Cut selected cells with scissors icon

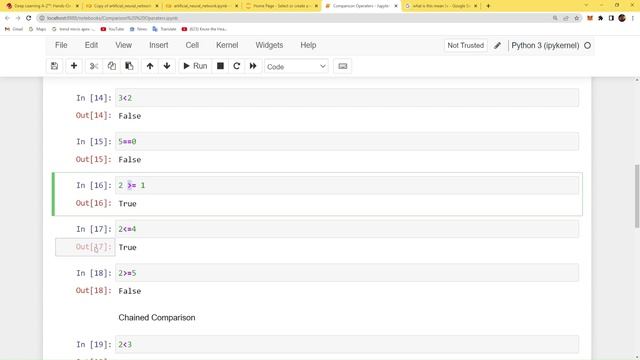[x=94, y=66]
